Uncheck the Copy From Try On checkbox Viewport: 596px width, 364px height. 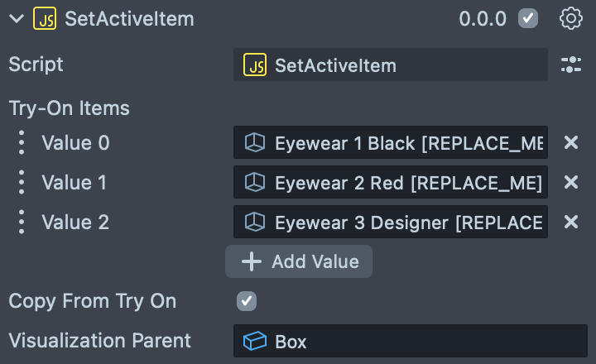[247, 301]
